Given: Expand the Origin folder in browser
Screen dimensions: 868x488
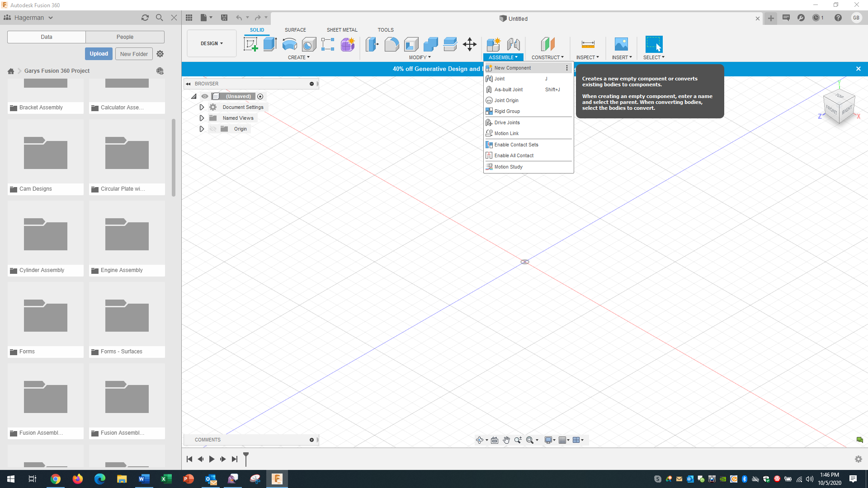Looking at the screenshot, I should [202, 129].
